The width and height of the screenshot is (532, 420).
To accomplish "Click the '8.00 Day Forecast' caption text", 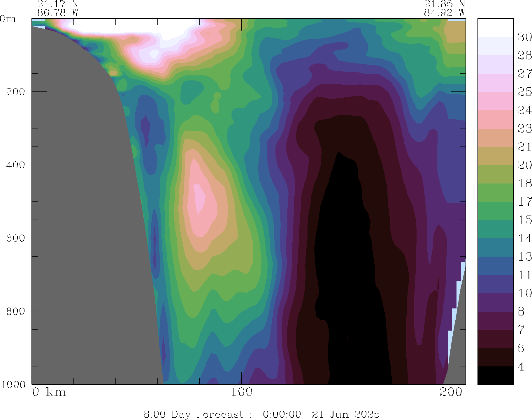I will (x=193, y=414).
